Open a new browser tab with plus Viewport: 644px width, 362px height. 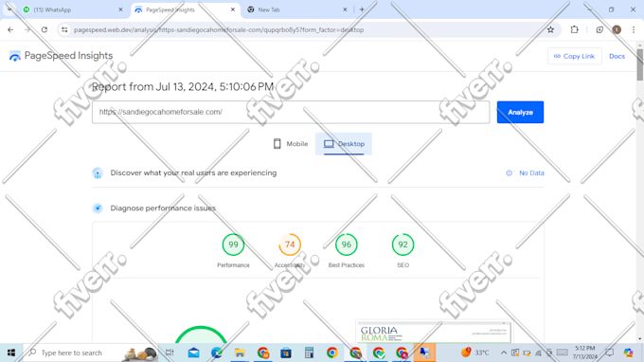click(362, 9)
